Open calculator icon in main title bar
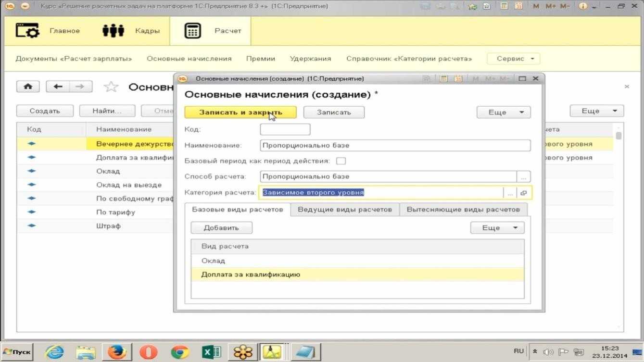The image size is (644, 362). (x=504, y=6)
